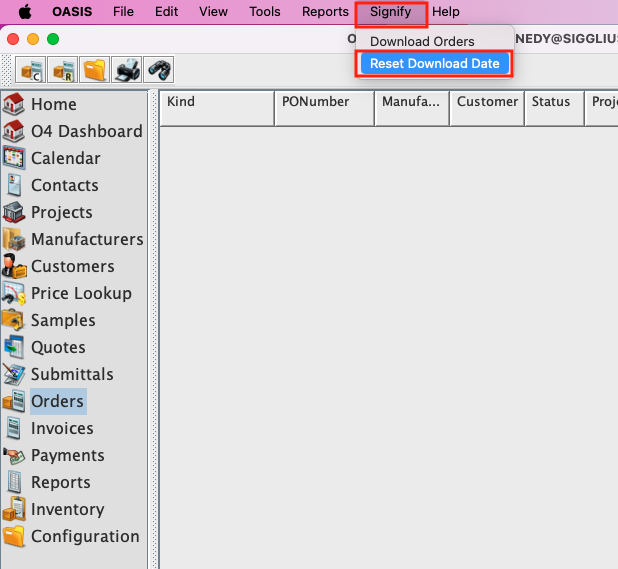Click the Signify menu
Viewport: 618px width, 569px height.
pyautogui.click(x=391, y=12)
